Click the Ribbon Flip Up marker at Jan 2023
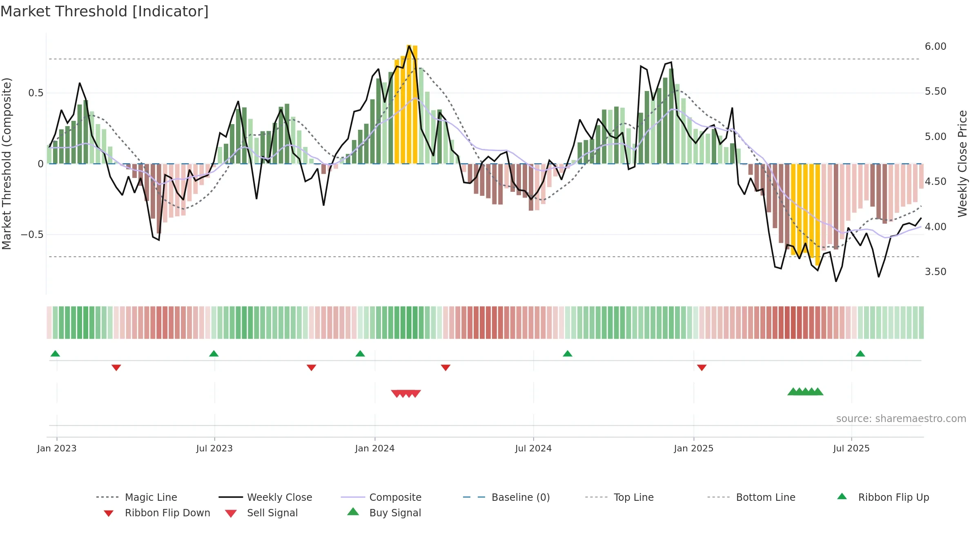The image size is (980, 551). pos(55,353)
